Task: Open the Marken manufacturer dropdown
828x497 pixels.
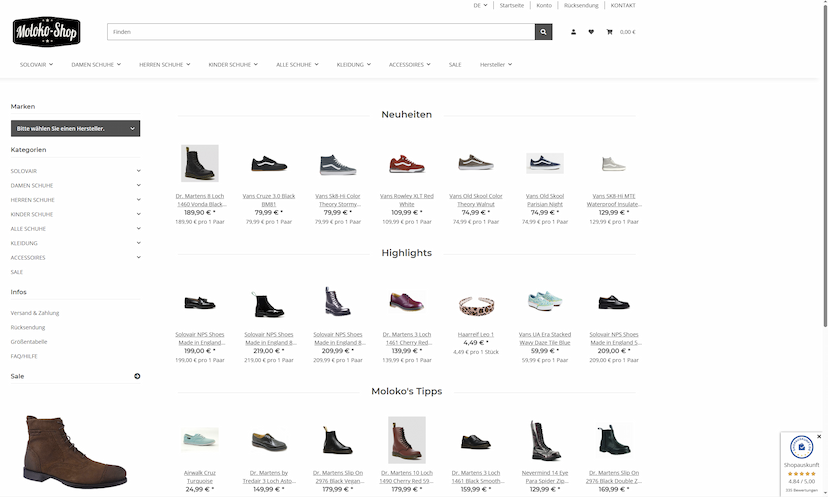Action: point(76,128)
